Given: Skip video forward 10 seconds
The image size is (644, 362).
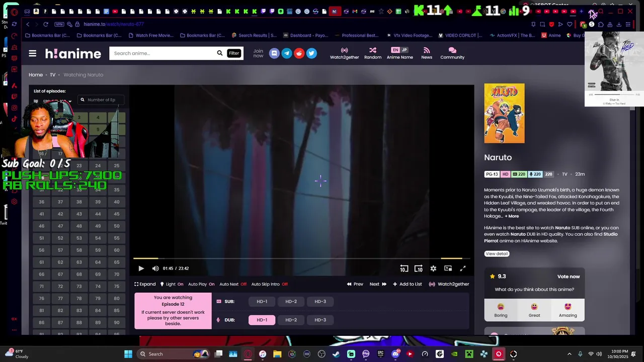Looking at the screenshot, I should [418, 268].
